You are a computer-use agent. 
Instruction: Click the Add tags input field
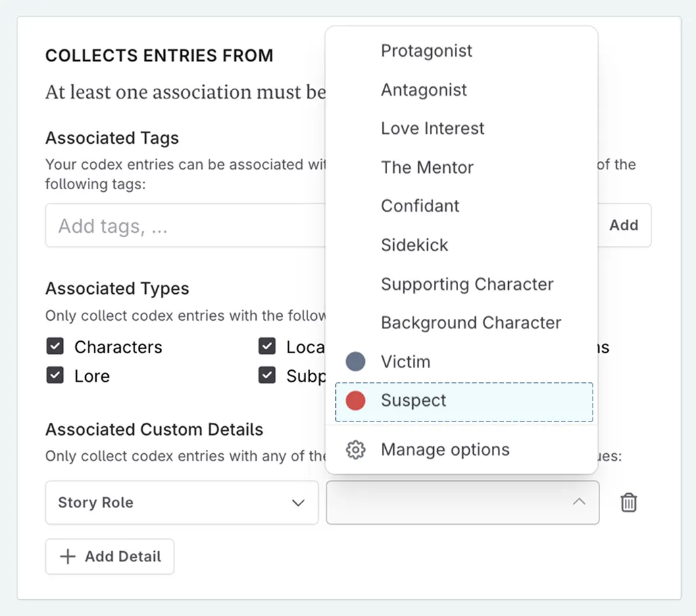pyautogui.click(x=169, y=225)
